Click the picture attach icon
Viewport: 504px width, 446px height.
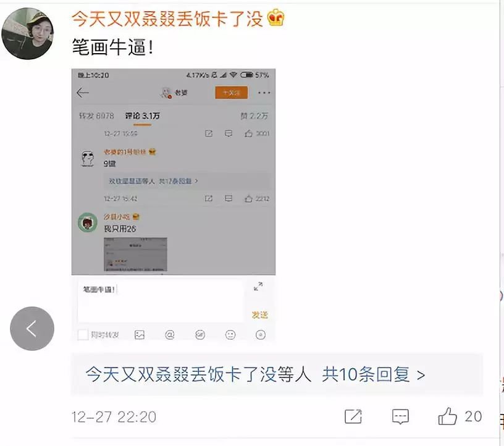click(x=139, y=335)
